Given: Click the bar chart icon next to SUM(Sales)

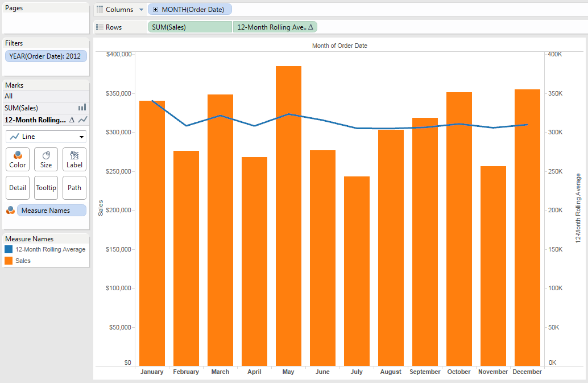Looking at the screenshot, I should pyautogui.click(x=82, y=108).
